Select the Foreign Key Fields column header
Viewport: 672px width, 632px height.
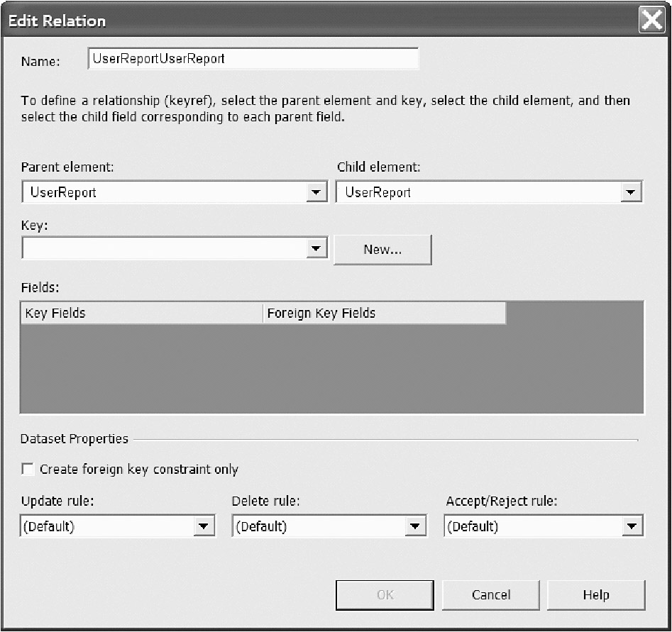(x=383, y=313)
